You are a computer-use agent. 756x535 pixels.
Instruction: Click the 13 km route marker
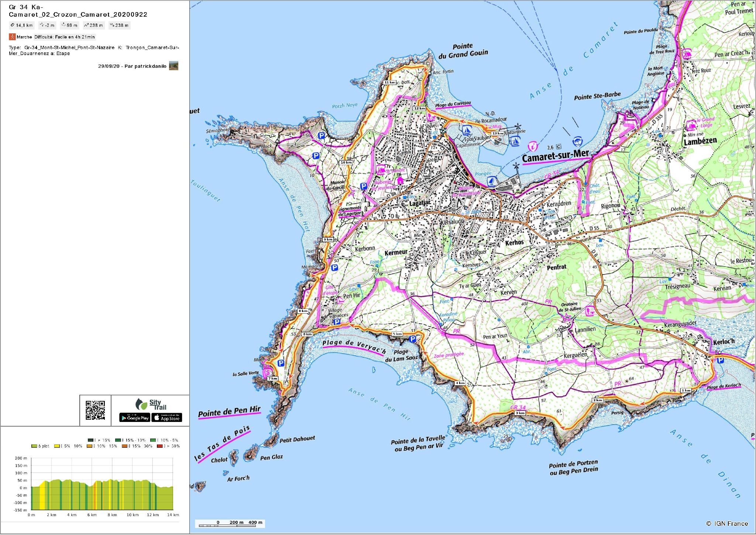click(497, 133)
